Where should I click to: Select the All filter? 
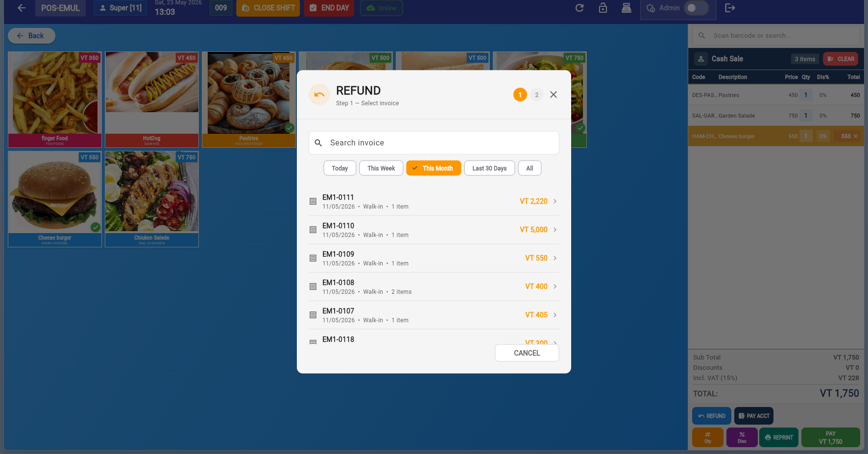530,168
